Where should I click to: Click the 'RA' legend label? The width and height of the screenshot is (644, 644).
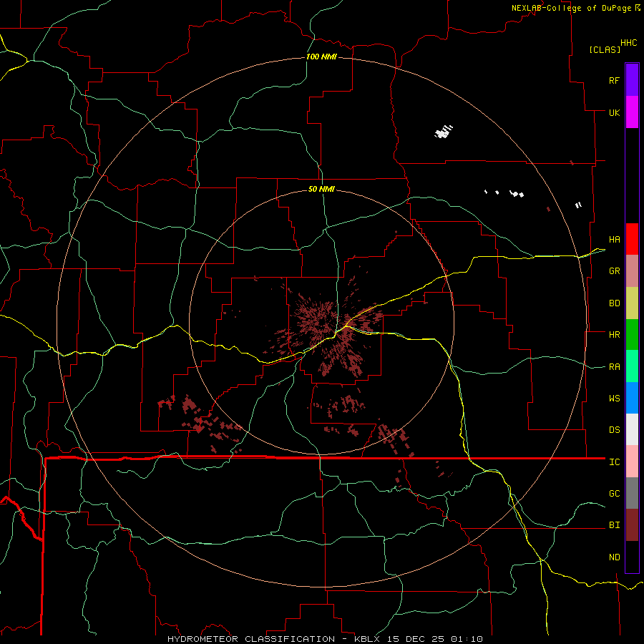pos(614,367)
